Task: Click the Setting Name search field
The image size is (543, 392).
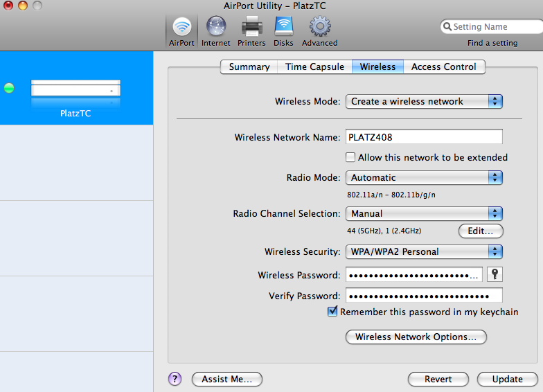Action: 492,26
